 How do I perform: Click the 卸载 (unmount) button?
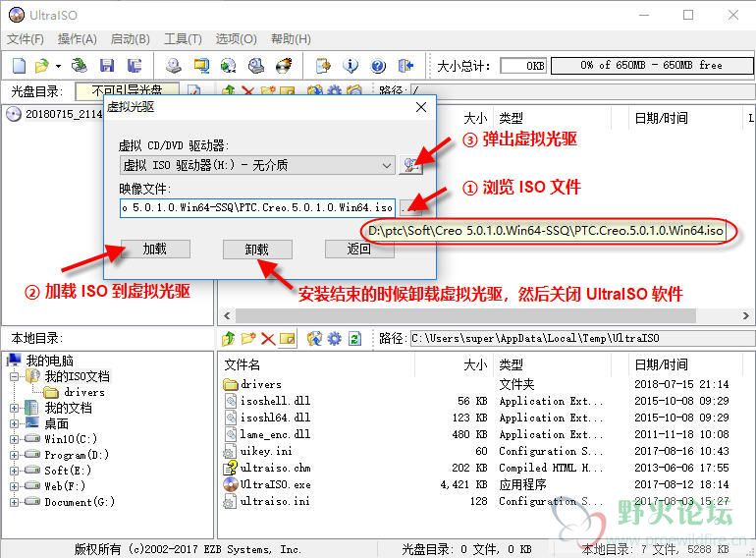tap(257, 250)
